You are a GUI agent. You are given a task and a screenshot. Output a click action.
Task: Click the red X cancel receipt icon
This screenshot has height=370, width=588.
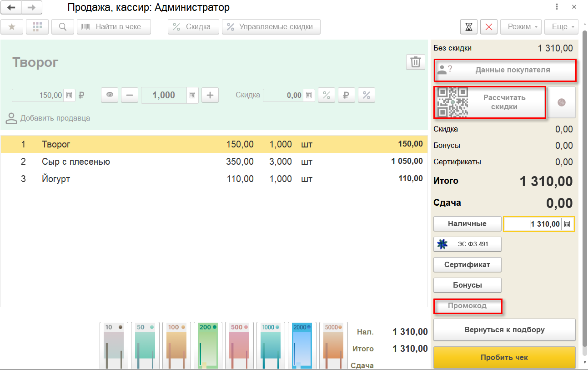click(x=489, y=27)
